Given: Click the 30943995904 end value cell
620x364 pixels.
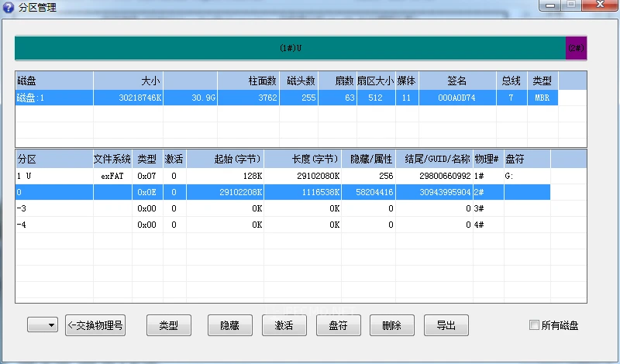Looking at the screenshot, I should (x=434, y=192).
